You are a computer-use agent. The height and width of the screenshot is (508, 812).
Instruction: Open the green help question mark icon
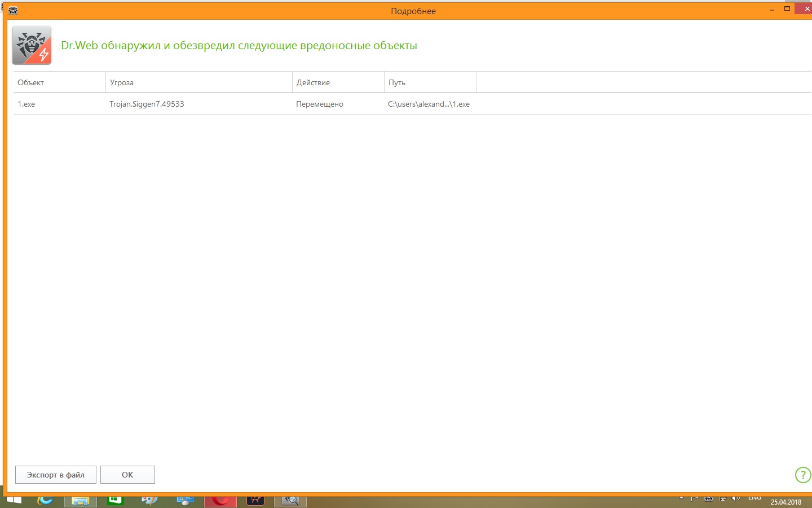803,475
